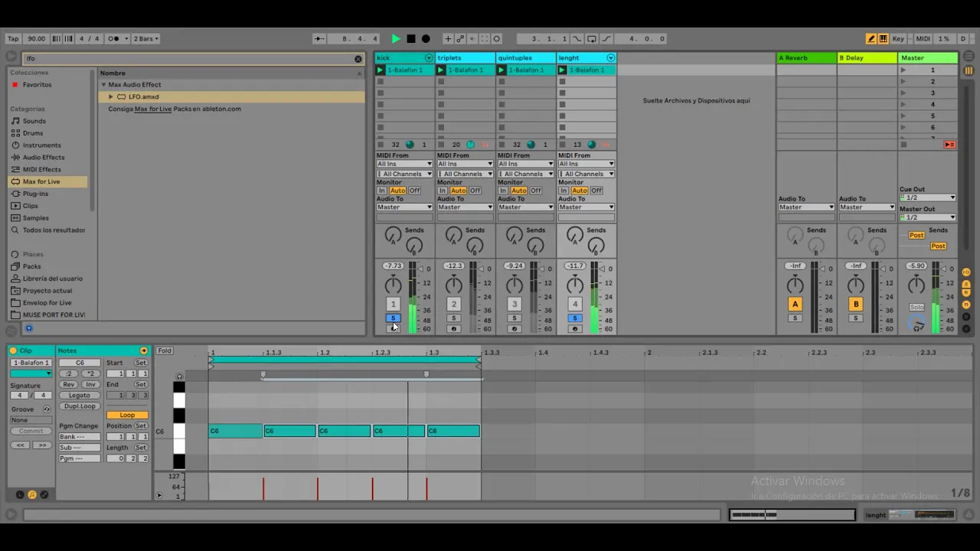The height and width of the screenshot is (551, 980).
Task: Toggle computer MIDI keyboard icon
Action: tap(883, 39)
